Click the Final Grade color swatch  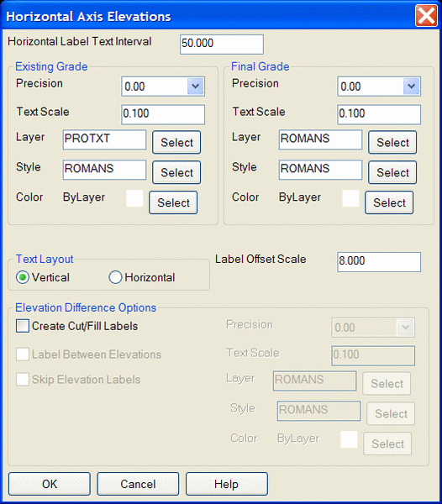350,198
